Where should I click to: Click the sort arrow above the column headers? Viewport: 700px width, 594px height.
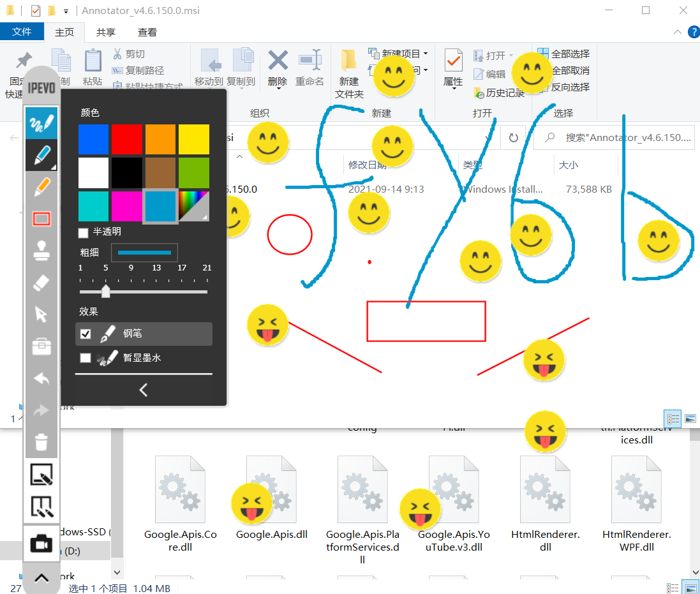point(240,157)
